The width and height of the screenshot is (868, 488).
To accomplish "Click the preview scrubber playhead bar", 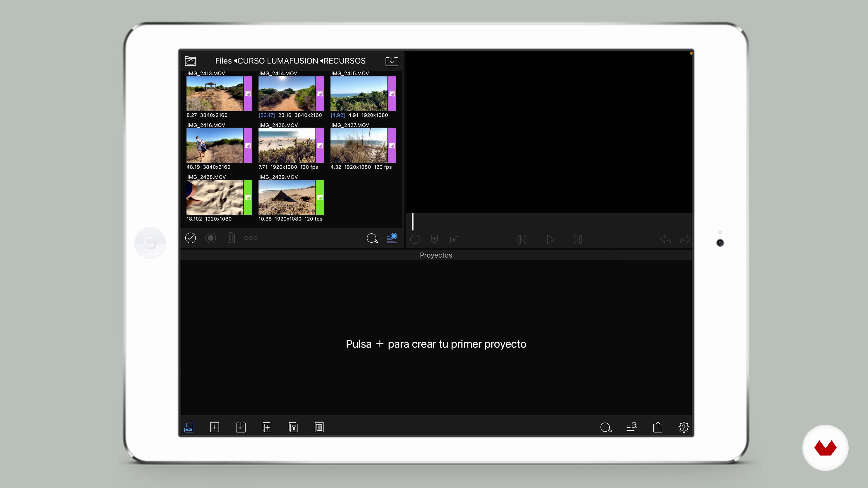I will tap(413, 222).
